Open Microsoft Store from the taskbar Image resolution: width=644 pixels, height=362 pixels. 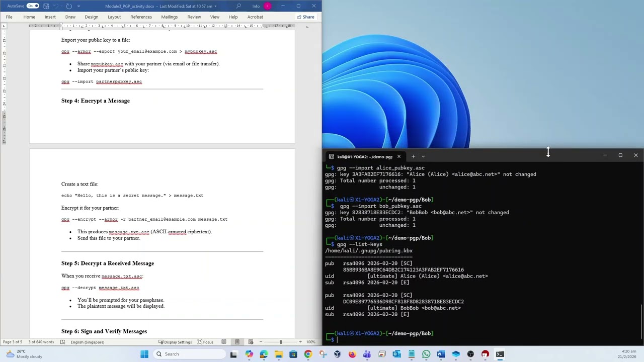[x=293, y=354]
